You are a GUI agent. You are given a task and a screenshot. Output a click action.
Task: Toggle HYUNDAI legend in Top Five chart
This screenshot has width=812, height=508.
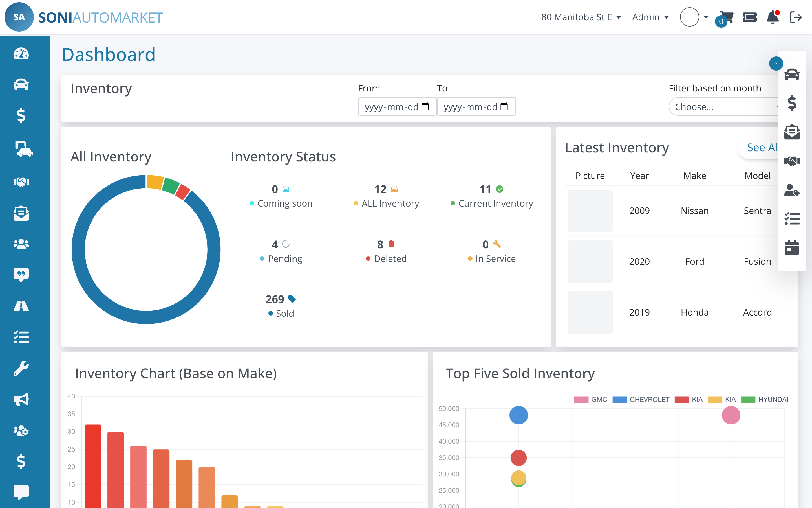coord(764,399)
